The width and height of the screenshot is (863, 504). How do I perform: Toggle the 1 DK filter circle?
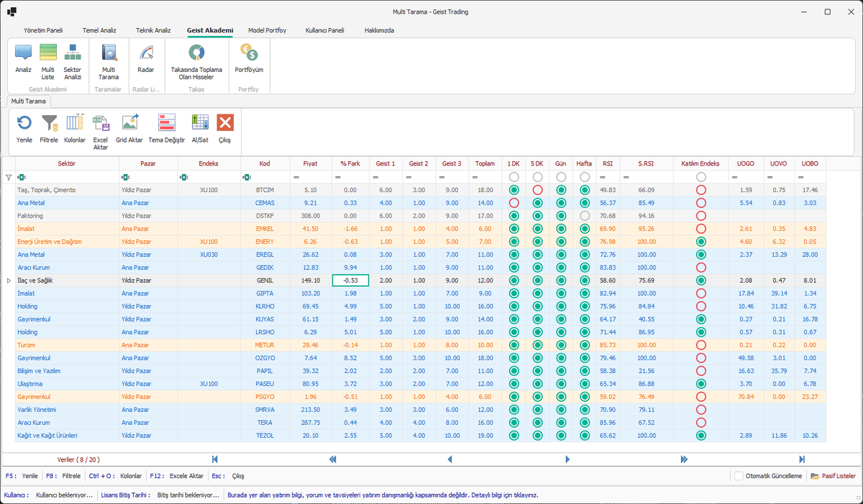click(x=513, y=177)
